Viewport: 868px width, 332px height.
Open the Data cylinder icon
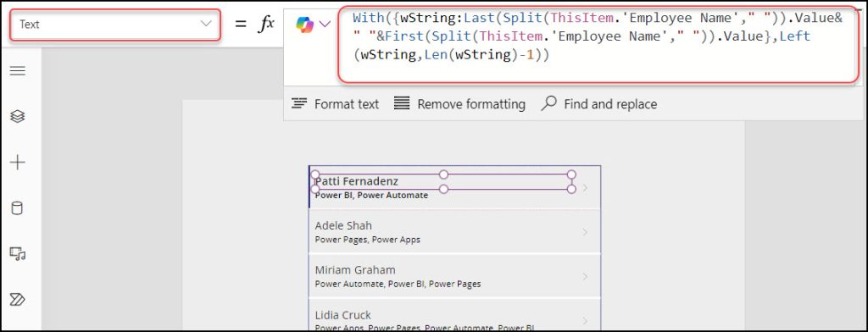[x=18, y=208]
